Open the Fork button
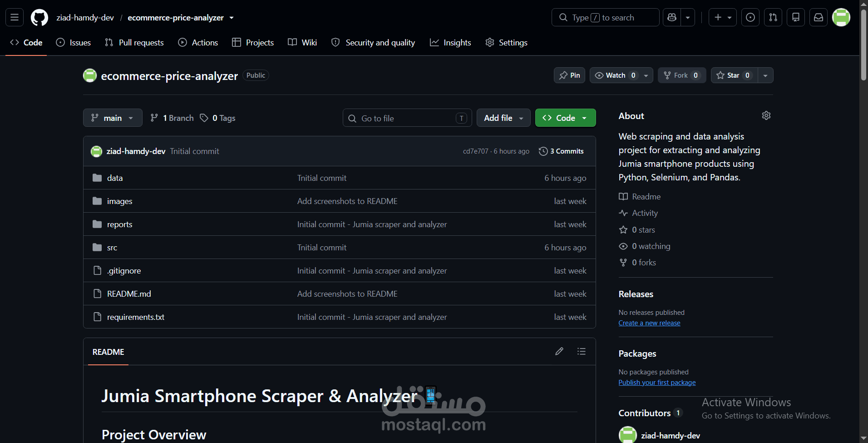868x443 pixels. [x=682, y=75]
